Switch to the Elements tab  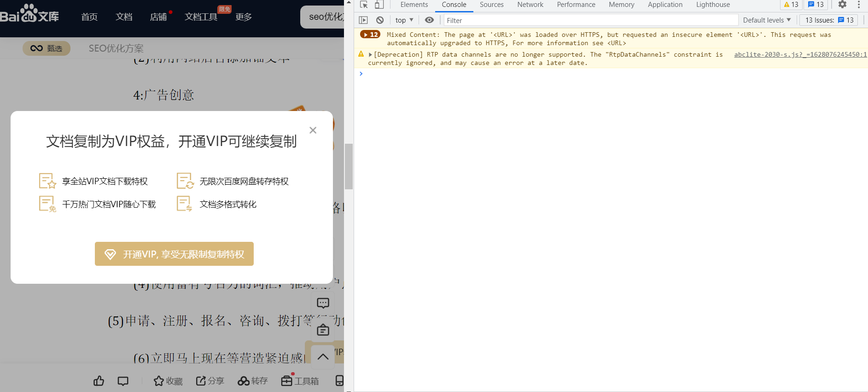pos(414,5)
